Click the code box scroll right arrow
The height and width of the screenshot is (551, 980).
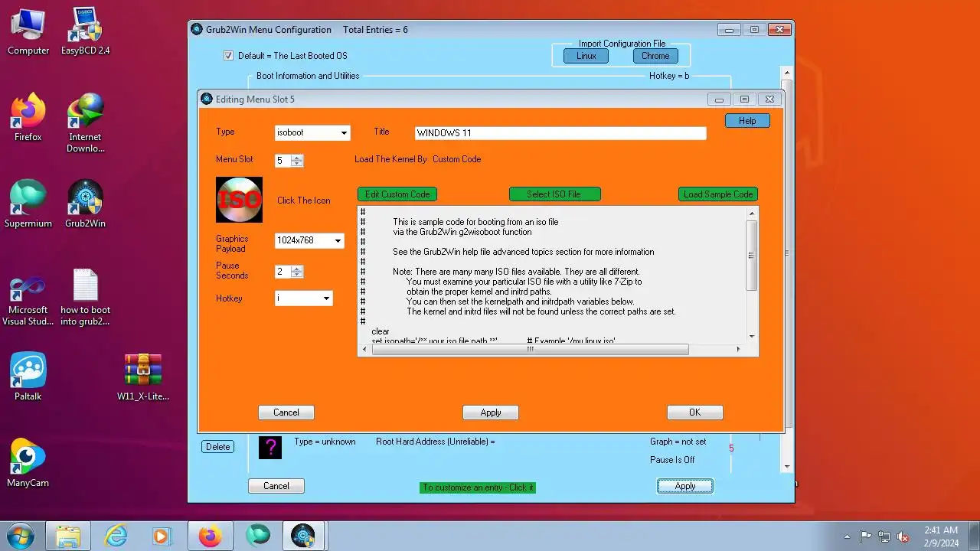738,349
